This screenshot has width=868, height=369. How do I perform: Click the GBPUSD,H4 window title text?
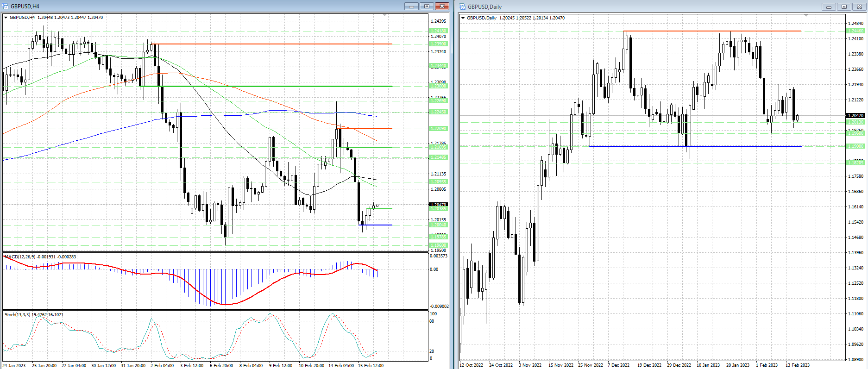25,6
